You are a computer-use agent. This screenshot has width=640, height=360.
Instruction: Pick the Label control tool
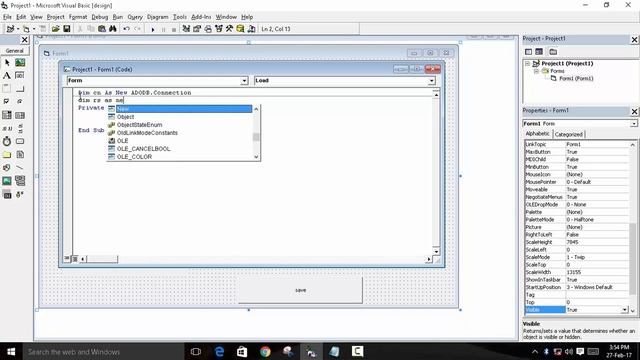[7, 76]
